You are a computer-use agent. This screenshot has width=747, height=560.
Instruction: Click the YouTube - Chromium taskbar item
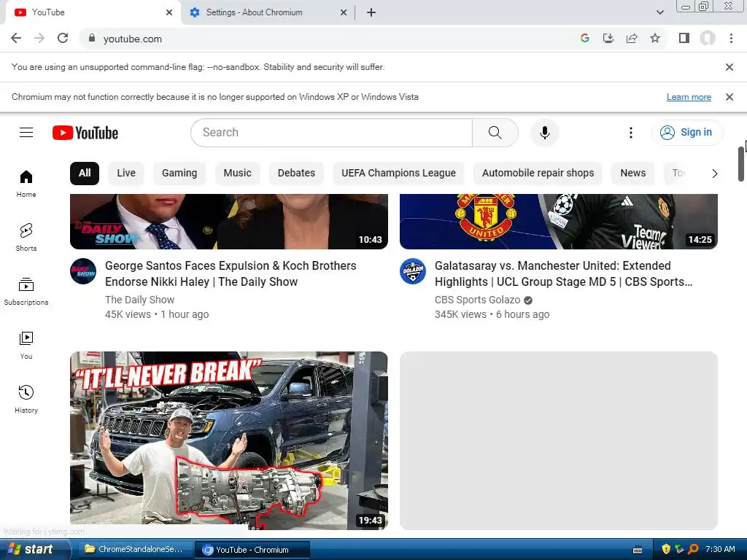[x=252, y=550]
